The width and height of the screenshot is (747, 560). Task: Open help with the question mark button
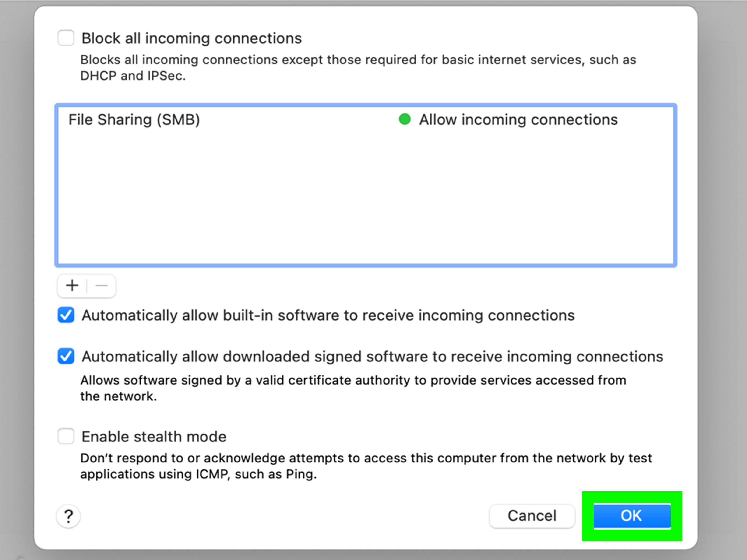(x=69, y=516)
